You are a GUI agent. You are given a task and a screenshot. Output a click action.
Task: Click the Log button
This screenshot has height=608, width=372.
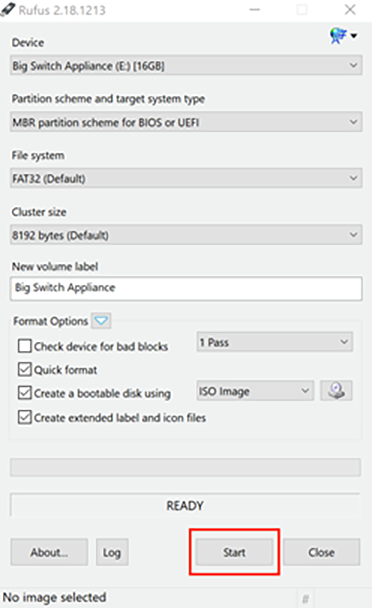(112, 552)
